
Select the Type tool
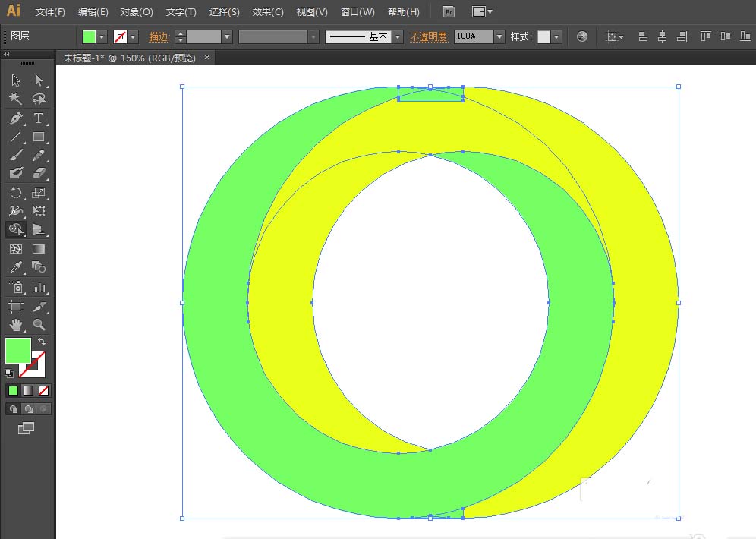click(39, 118)
